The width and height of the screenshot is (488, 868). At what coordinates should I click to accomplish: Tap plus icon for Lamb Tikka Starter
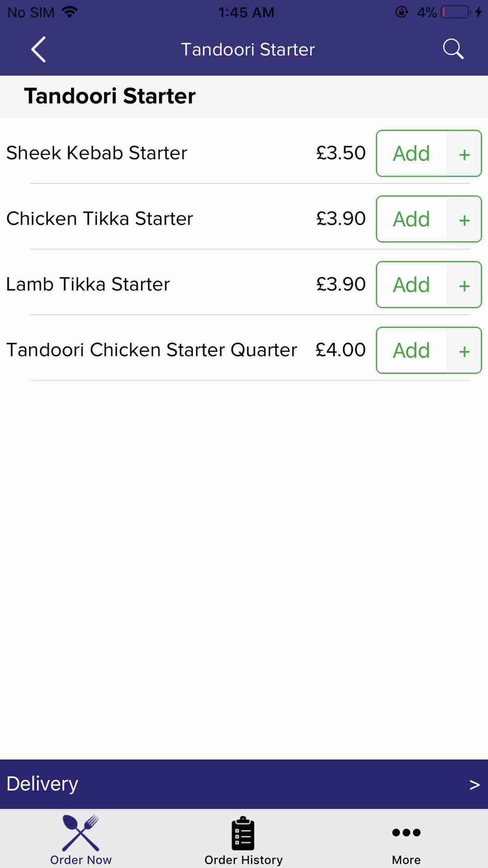click(464, 285)
